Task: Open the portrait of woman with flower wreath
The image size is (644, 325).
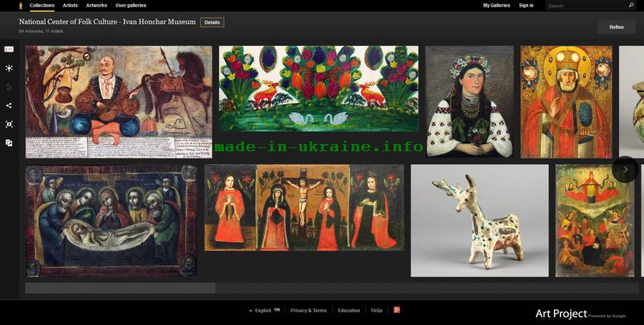Action: (x=469, y=101)
